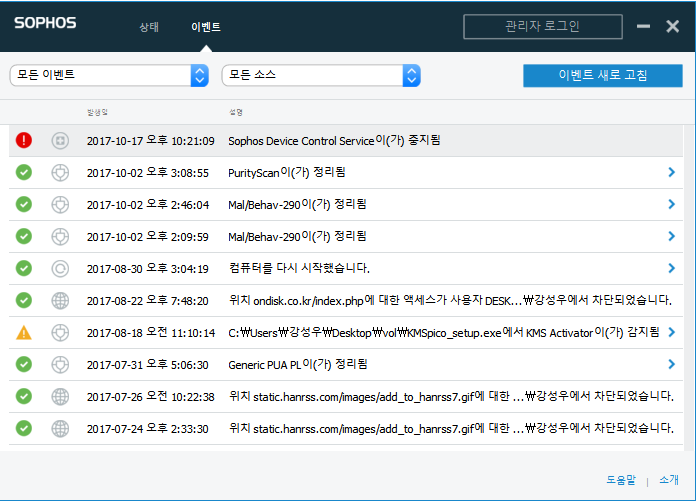Select timestamp 2017-07-31 오후 5:06:30
This screenshot has width=696, height=503.
coord(147,364)
